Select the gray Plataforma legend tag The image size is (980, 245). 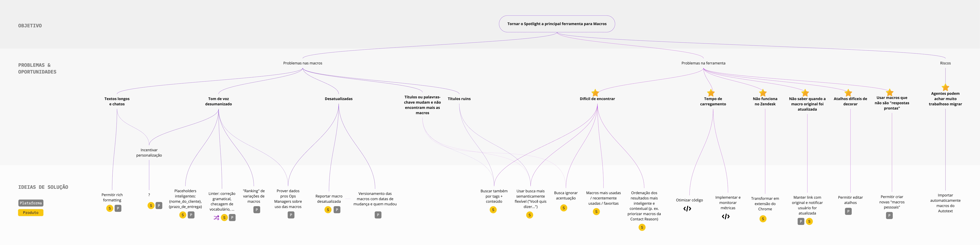[x=31, y=203]
